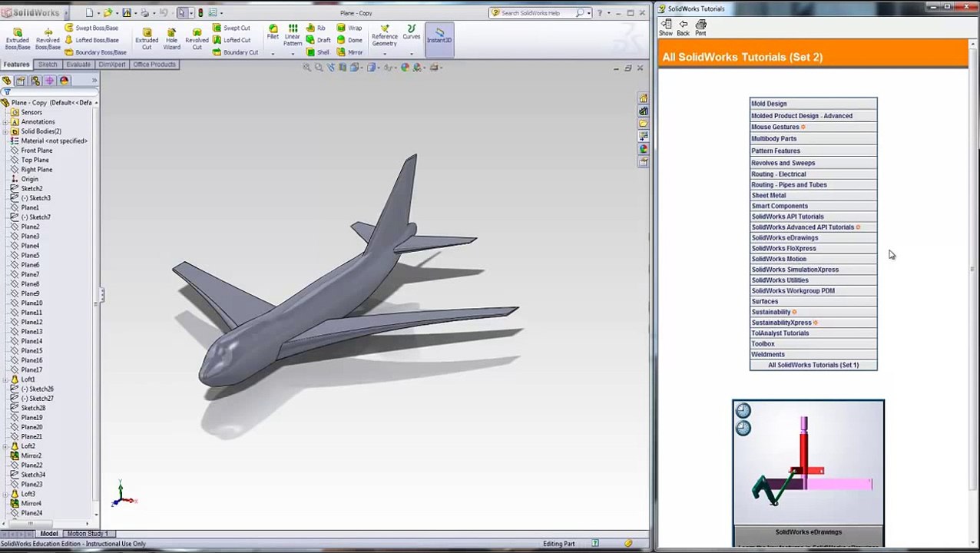The image size is (980, 553).
Task: Switch to the Sketch tab
Action: 48,65
